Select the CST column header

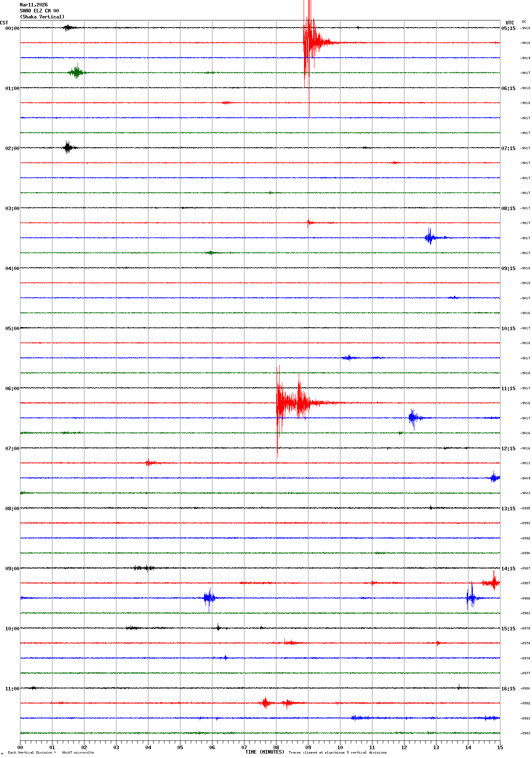click(4, 23)
